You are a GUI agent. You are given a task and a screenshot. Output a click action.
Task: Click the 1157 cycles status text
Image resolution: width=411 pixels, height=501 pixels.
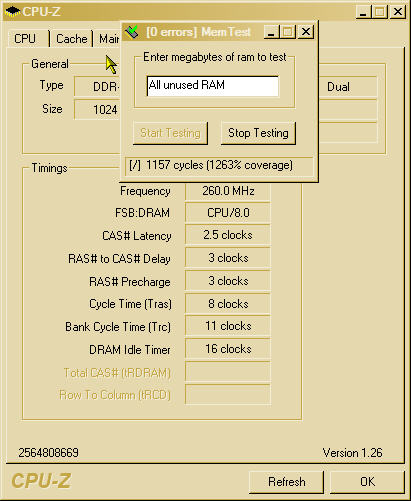click(211, 165)
